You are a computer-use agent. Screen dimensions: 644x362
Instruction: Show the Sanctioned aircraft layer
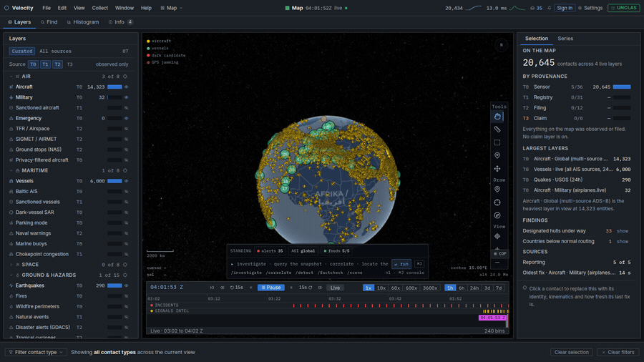point(126,108)
